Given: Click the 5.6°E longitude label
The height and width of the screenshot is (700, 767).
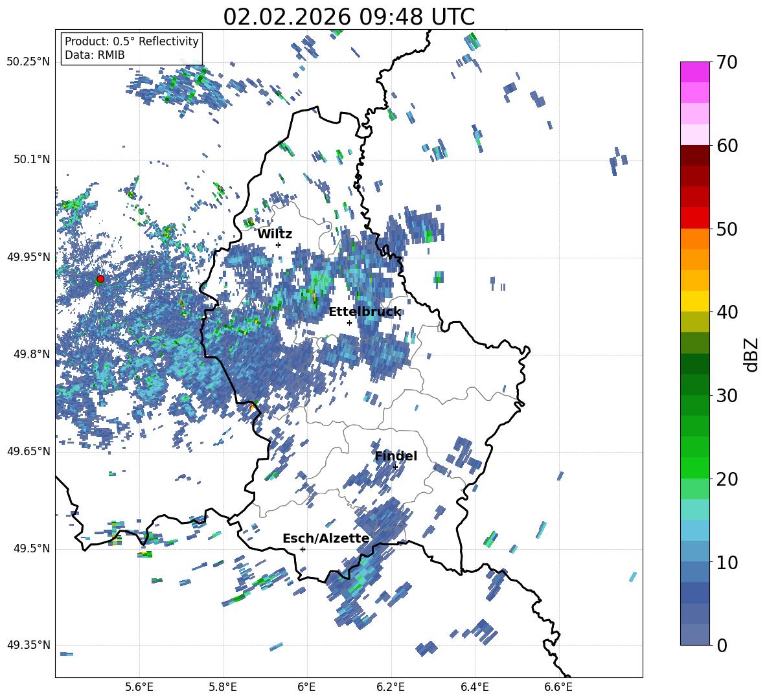Looking at the screenshot, I should coord(139,687).
